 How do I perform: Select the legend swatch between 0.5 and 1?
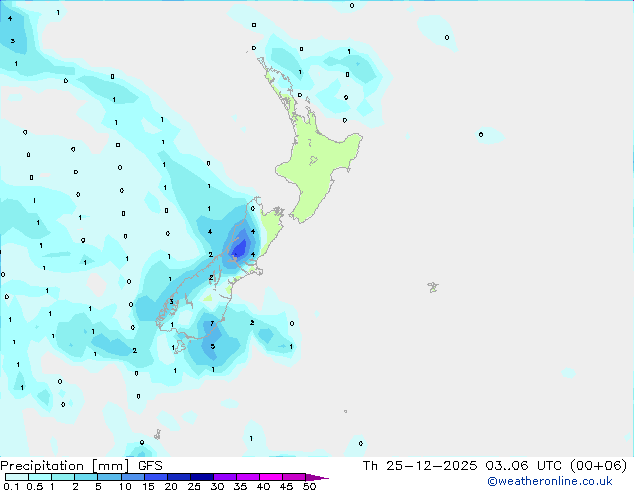(x=40, y=477)
